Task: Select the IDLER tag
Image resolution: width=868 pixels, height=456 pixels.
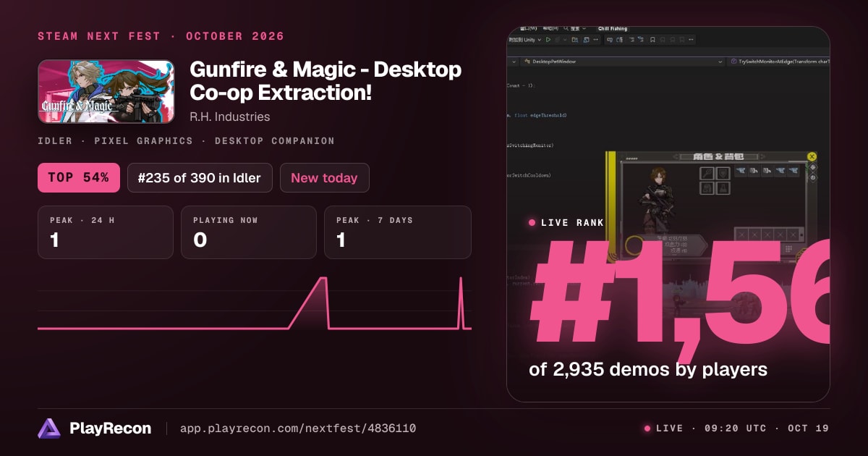Action: coord(55,141)
